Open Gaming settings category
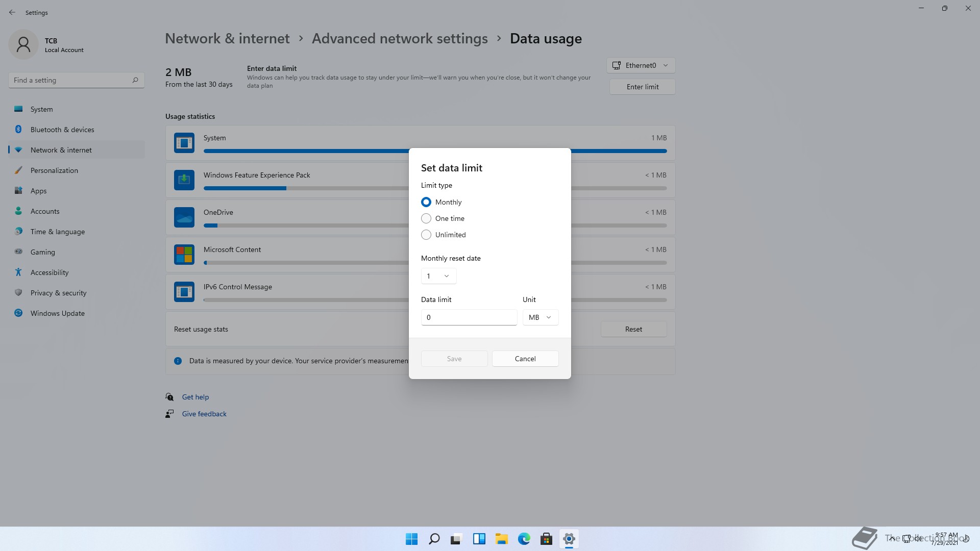Screen dimensions: 980x551 pos(77,252)
